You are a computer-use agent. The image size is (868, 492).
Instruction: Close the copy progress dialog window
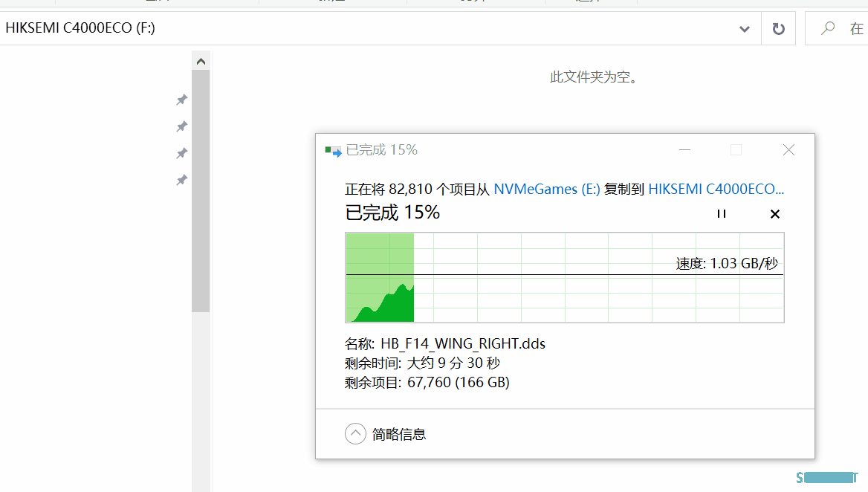[x=788, y=150]
